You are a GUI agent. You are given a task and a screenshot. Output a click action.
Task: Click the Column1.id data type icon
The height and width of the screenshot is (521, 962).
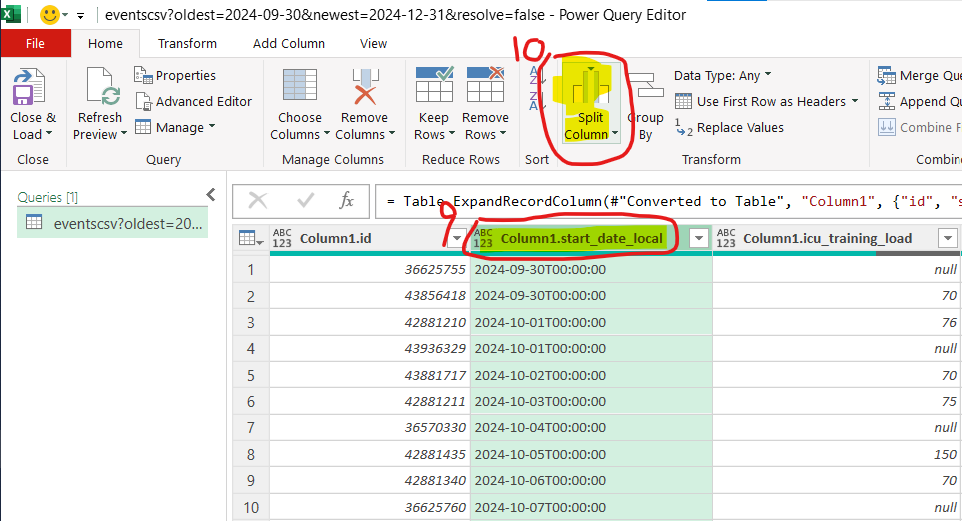coord(282,238)
